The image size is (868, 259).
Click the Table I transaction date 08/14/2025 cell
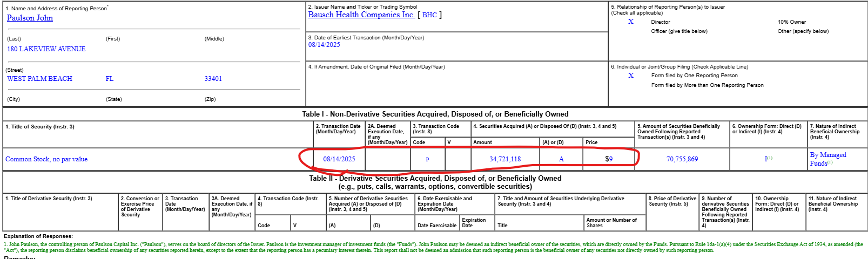click(x=339, y=159)
